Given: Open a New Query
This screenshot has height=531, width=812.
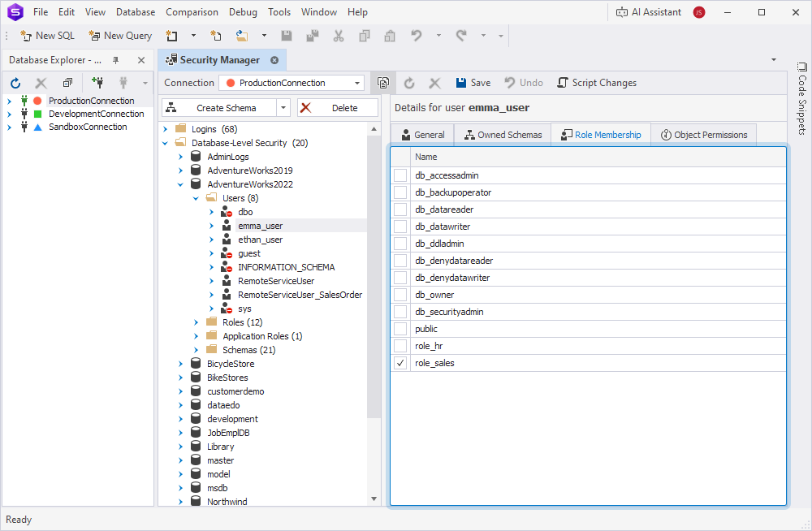Looking at the screenshot, I should point(120,36).
